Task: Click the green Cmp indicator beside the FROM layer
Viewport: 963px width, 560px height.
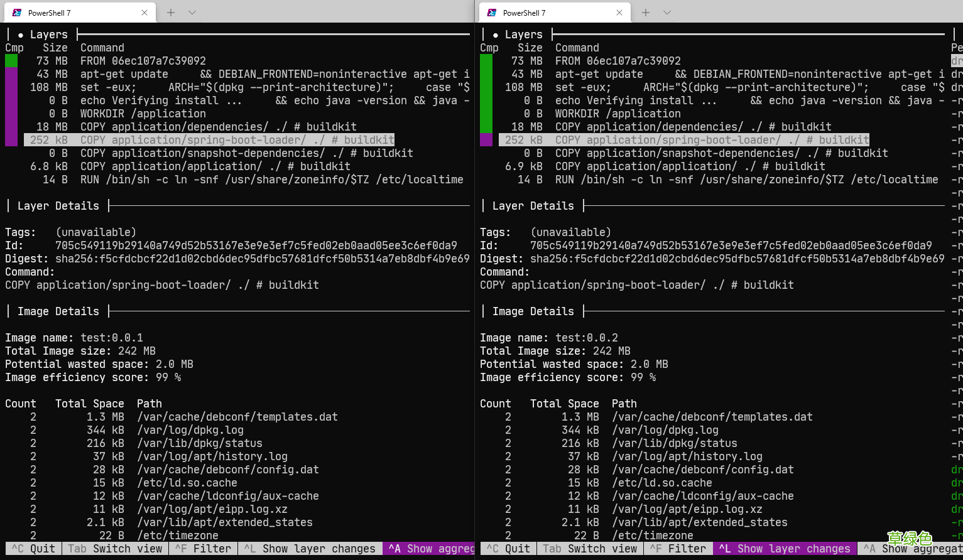Action: 11,60
